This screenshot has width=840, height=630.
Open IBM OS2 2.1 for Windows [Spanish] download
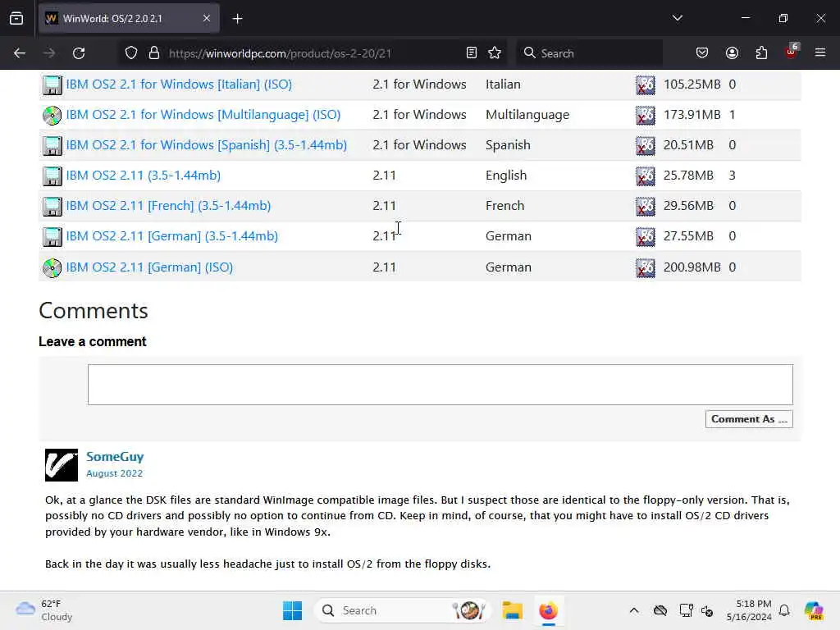[x=206, y=145]
